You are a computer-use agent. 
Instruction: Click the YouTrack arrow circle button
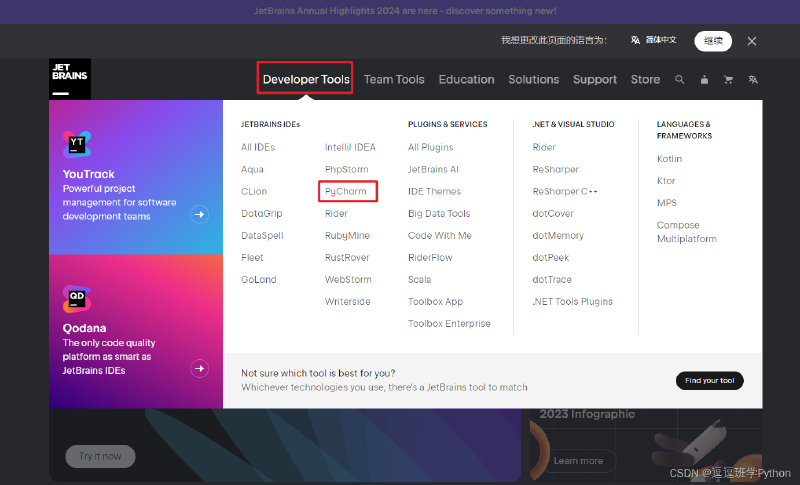tap(199, 214)
